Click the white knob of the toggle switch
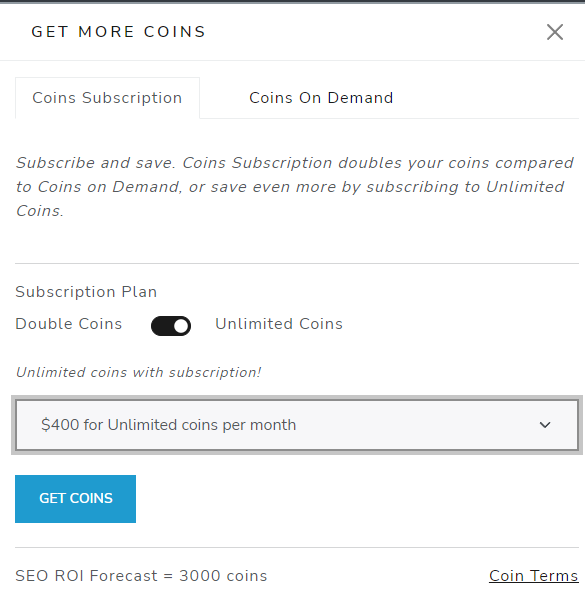 pos(181,326)
